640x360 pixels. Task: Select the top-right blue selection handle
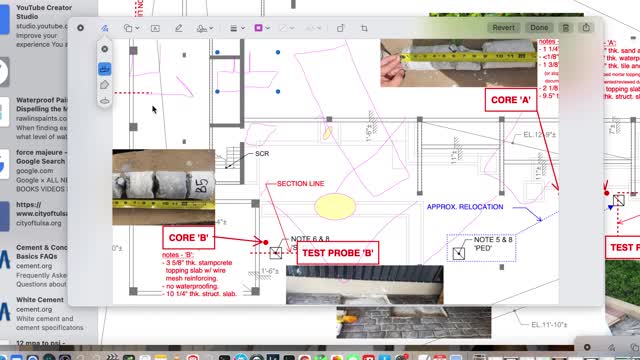[278, 52]
